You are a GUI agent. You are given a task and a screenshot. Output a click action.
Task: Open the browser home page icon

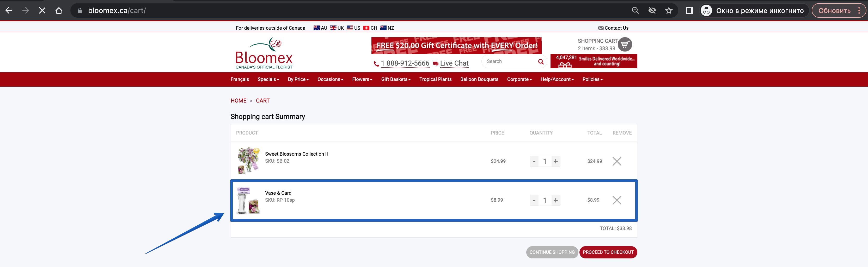(59, 10)
